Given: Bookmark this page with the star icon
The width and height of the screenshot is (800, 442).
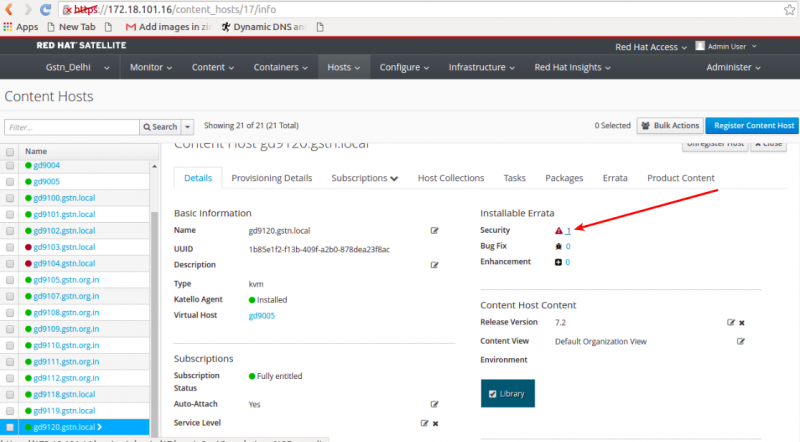Looking at the screenshot, I should click(x=789, y=10).
